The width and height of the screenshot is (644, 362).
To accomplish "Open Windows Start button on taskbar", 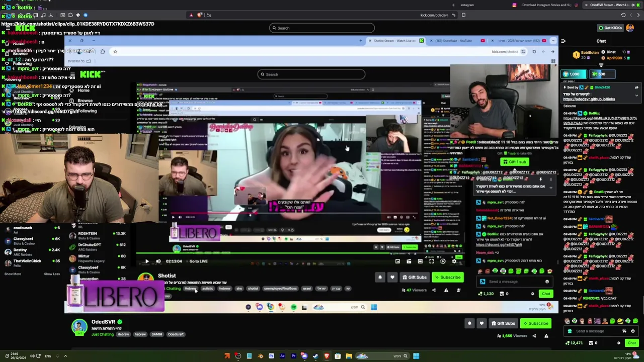I will tap(416, 356).
